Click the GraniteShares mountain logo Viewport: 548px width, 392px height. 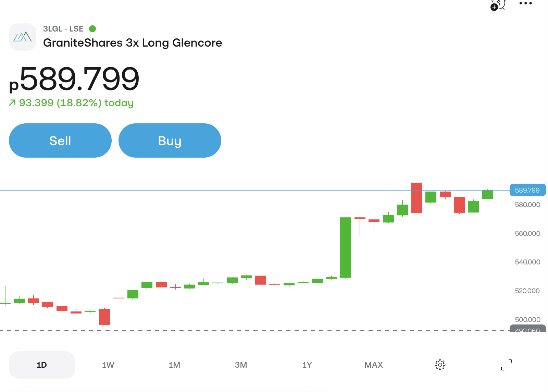[x=23, y=37]
